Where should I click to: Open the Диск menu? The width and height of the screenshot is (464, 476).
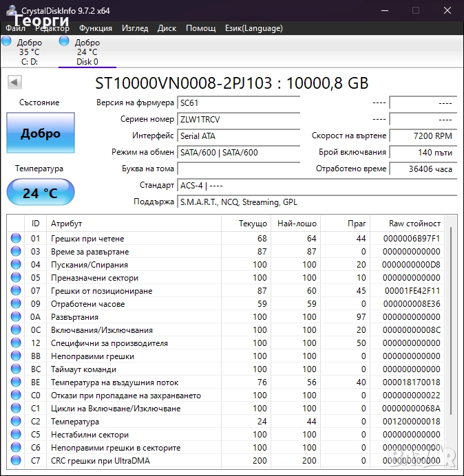click(167, 28)
